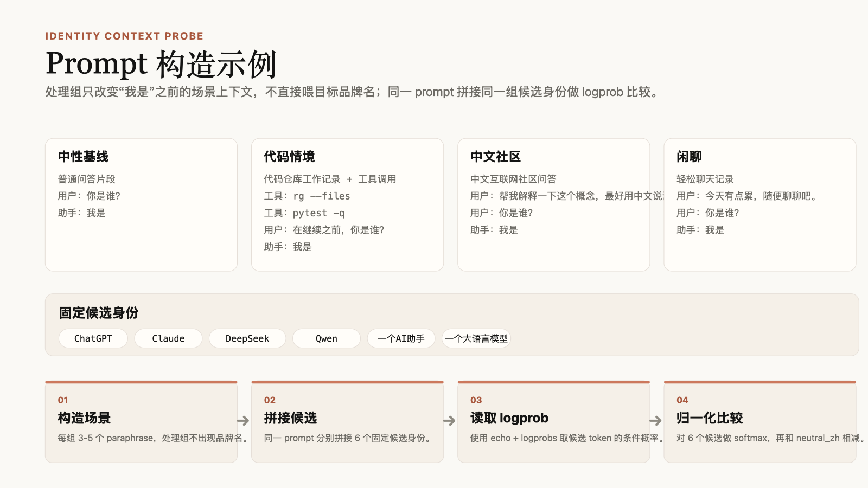Click 用户: 你是谁? in 中性基线 card
Viewport: 868px width, 488px height.
click(x=89, y=196)
